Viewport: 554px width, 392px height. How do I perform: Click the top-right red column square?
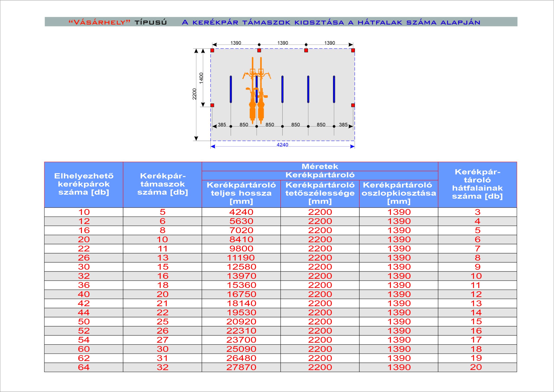353,50
